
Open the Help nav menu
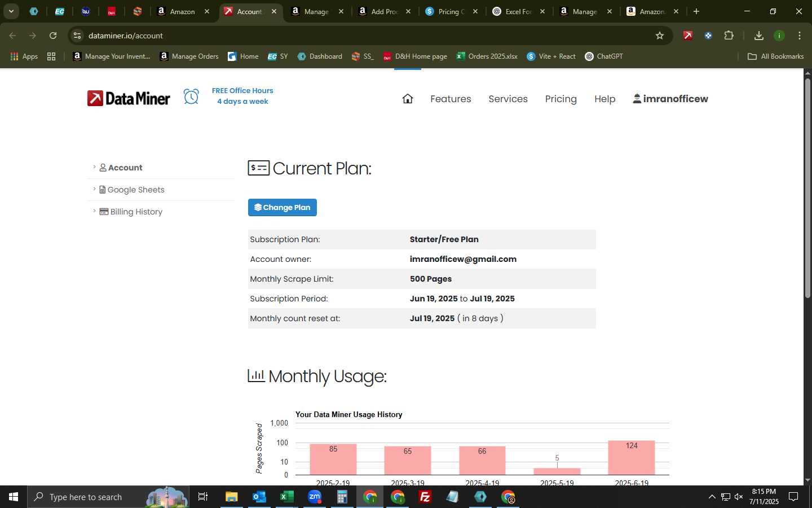[x=605, y=99]
